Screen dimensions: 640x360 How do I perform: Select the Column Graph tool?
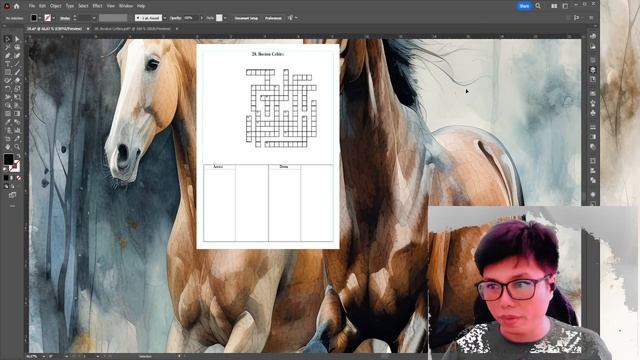point(17,130)
